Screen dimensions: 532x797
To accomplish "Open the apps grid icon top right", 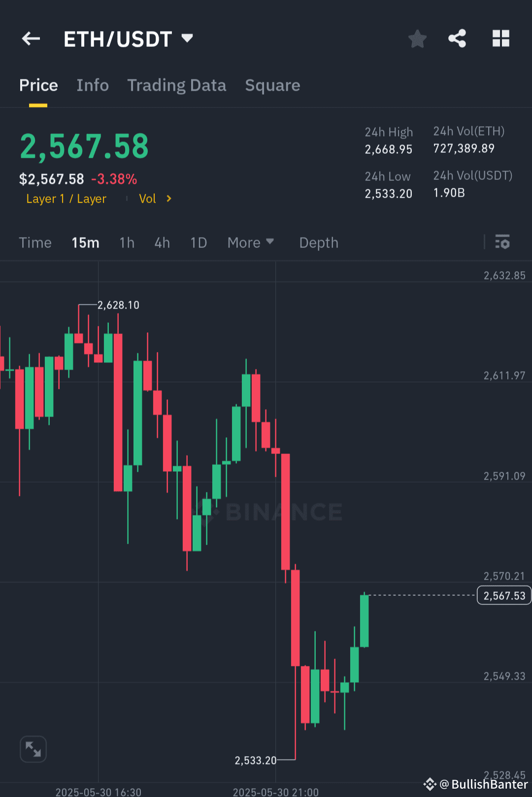I will point(501,38).
